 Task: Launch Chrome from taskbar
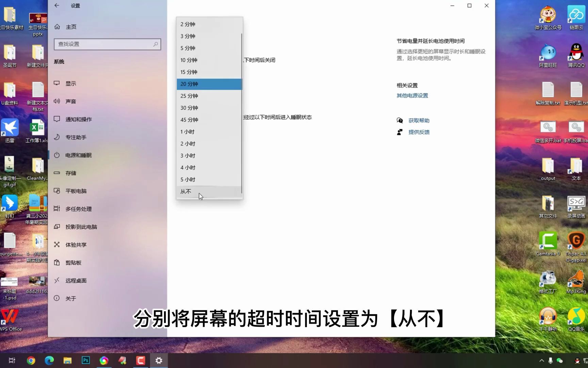pos(31,360)
